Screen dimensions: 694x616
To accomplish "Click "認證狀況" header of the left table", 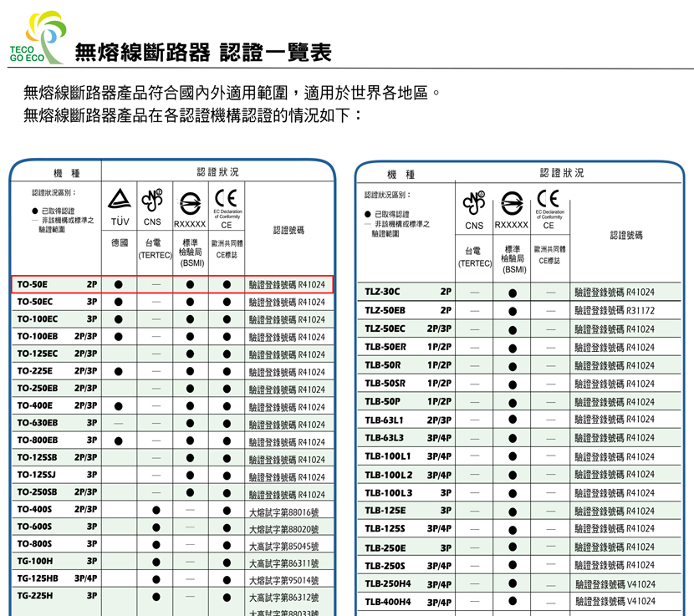I will (x=217, y=172).
